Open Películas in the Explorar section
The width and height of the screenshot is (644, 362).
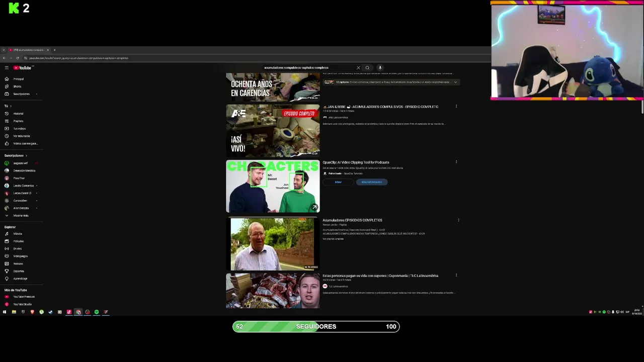(18, 241)
